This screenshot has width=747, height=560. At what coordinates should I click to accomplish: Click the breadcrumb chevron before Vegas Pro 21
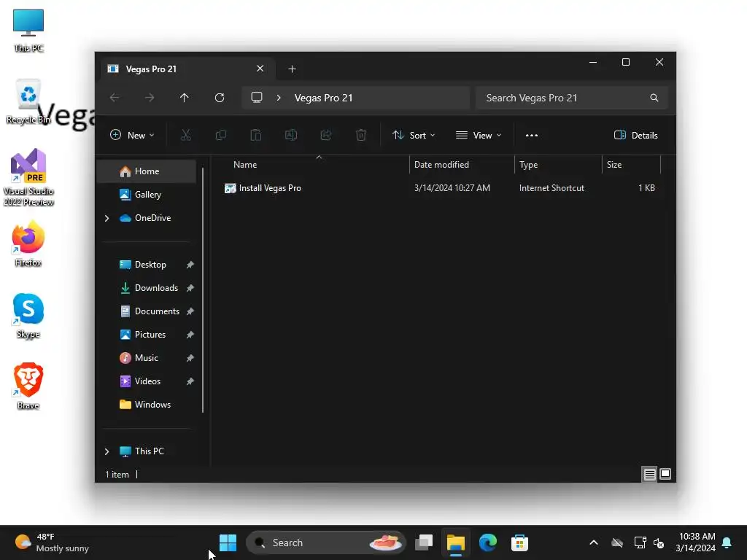(279, 98)
